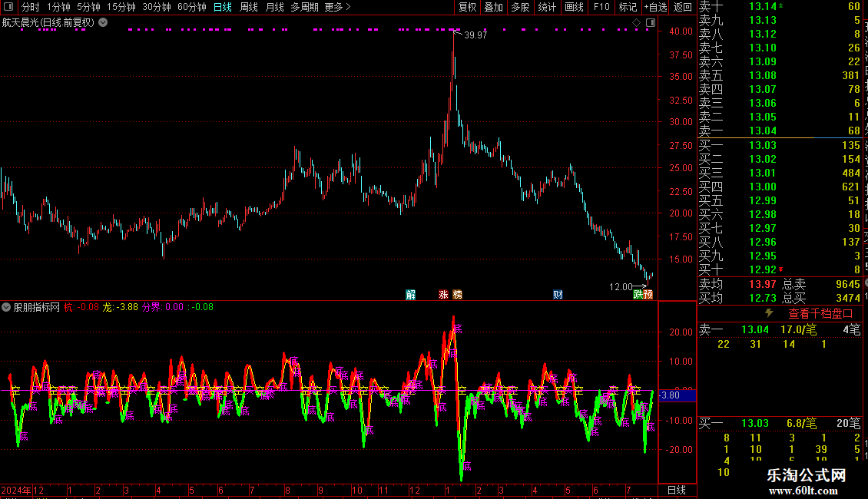Click the 标记 mark button
This screenshot has height=499, width=868.
(x=628, y=7)
